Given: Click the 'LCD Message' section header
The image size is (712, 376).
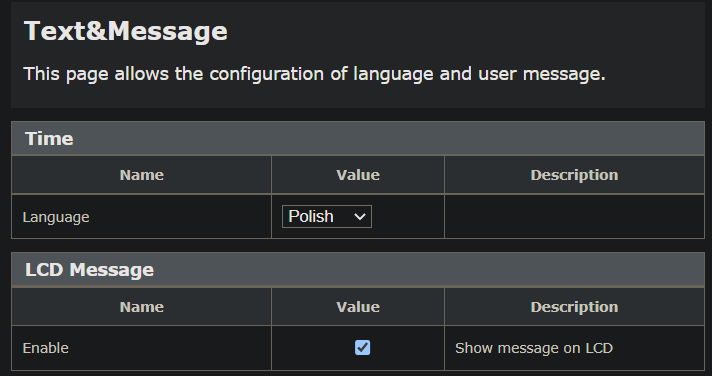Looking at the screenshot, I should (x=358, y=270).
